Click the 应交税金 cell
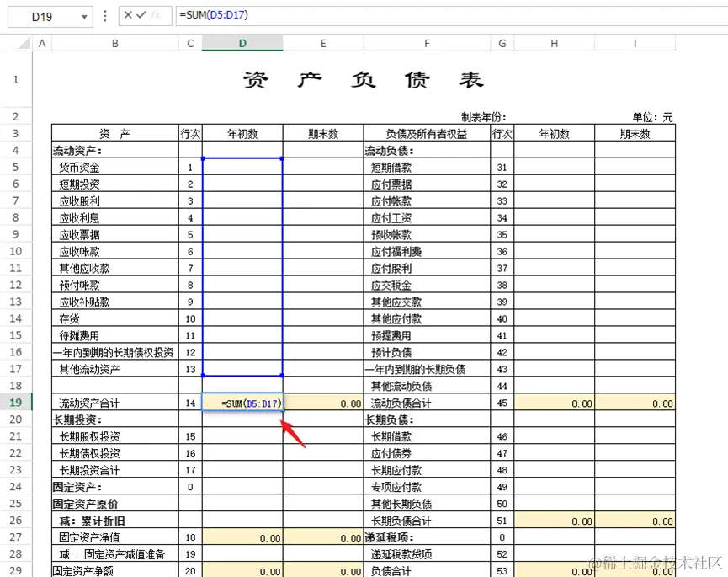 pyautogui.click(x=428, y=285)
